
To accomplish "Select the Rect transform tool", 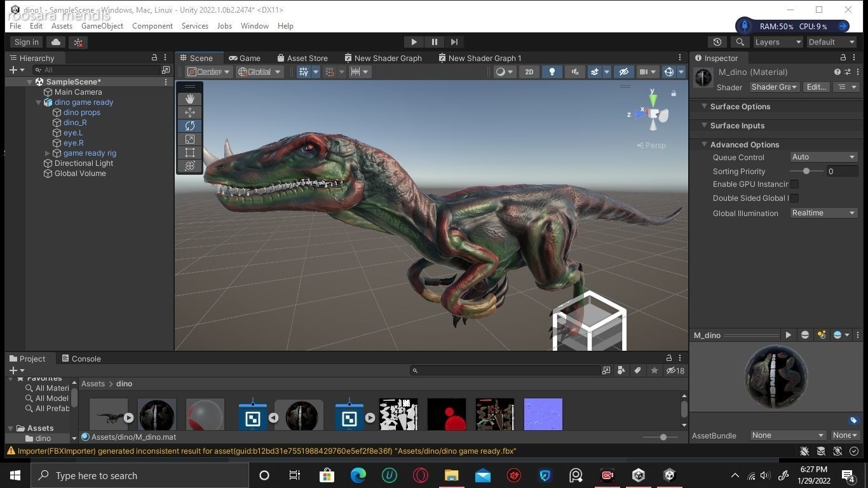I will click(189, 152).
